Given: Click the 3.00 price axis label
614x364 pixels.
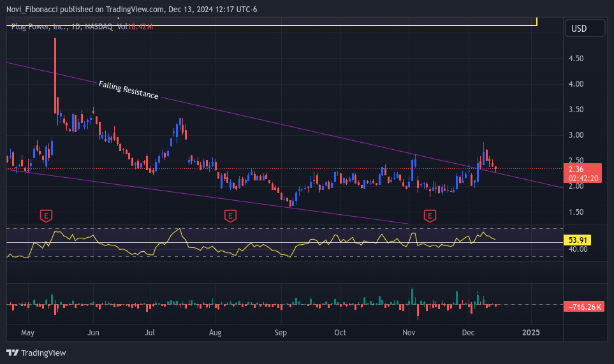Looking at the screenshot, I should 576,135.
